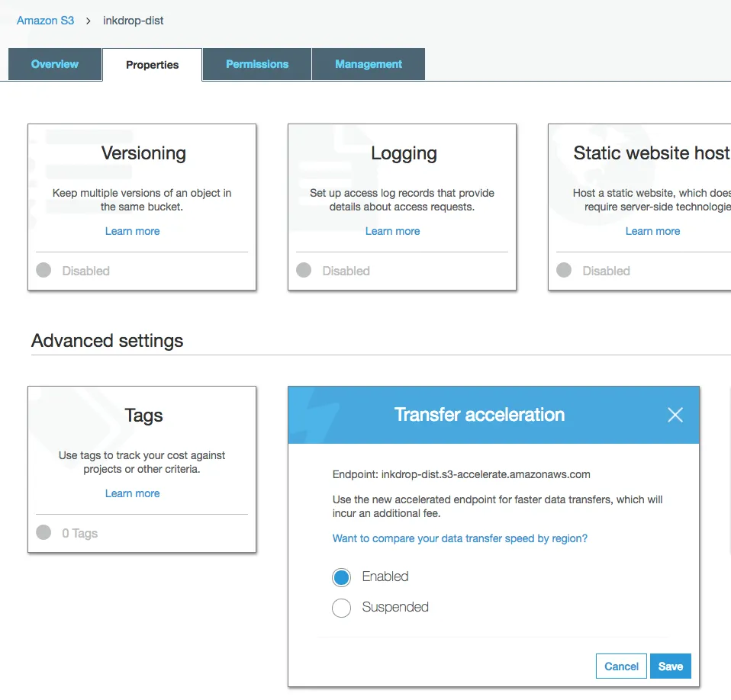
Task: Open Learn more under Logging
Action: point(392,231)
